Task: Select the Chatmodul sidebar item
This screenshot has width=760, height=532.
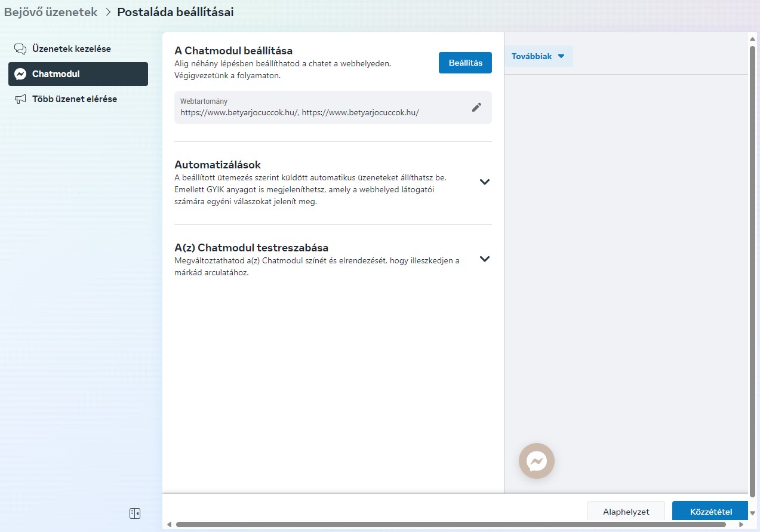Action: point(78,74)
